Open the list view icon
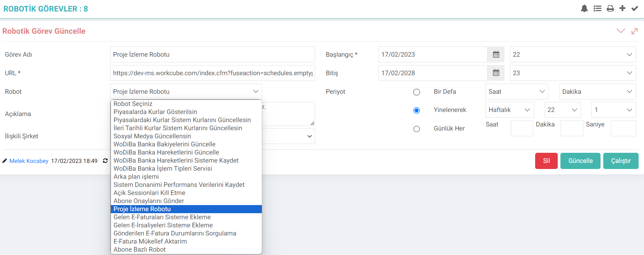The image size is (644, 255). (x=597, y=8)
